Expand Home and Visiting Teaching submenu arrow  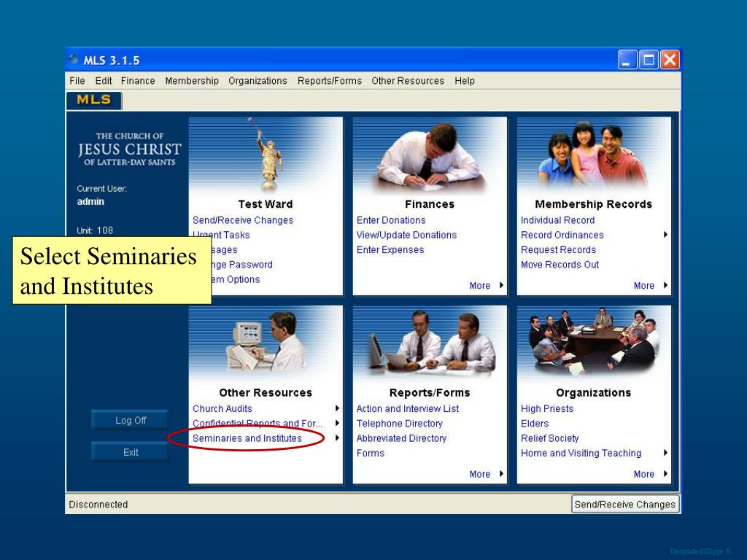pos(665,453)
